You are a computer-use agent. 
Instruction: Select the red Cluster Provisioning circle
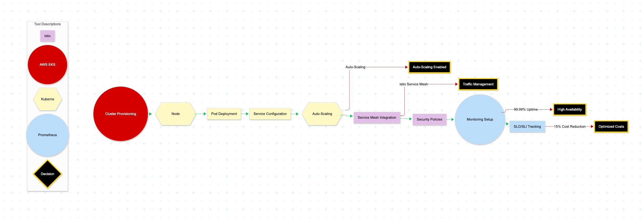click(120, 114)
